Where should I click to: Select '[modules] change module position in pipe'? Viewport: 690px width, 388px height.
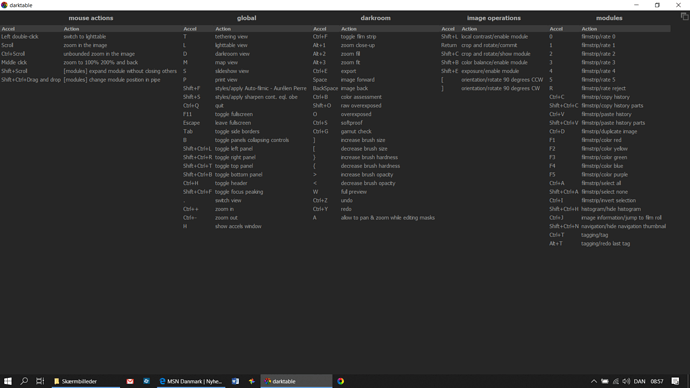[x=112, y=80]
